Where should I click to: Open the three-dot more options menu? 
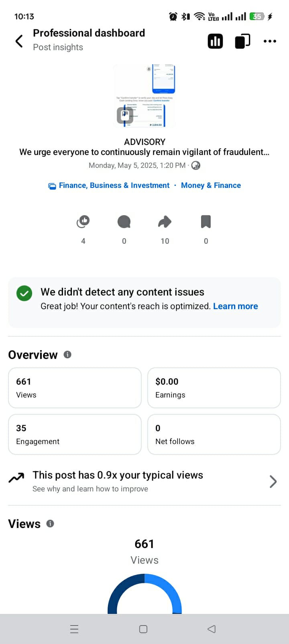[x=270, y=41]
